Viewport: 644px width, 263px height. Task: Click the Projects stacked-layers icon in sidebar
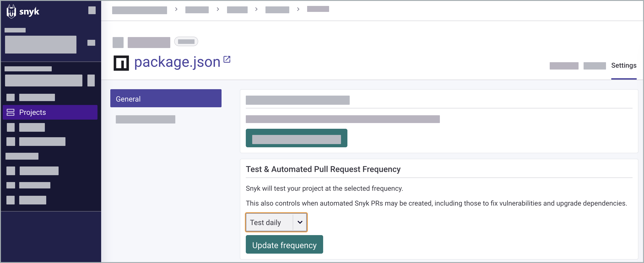pyautogui.click(x=11, y=112)
